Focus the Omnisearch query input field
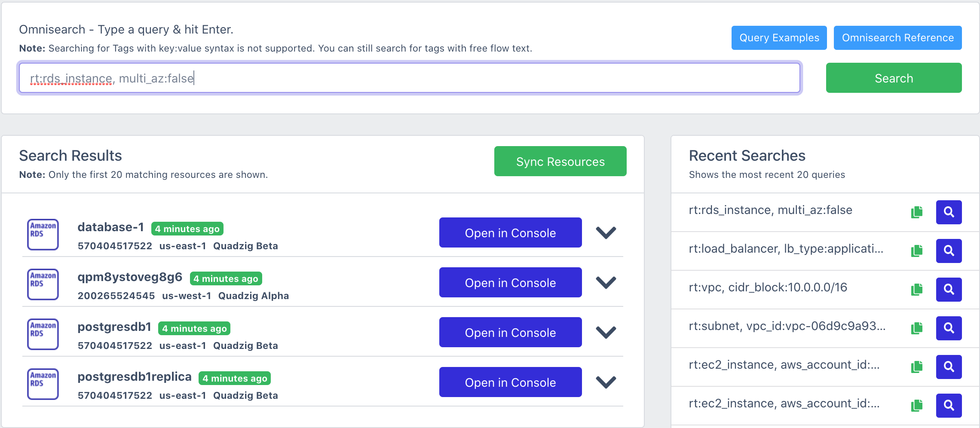The width and height of the screenshot is (980, 428). click(409, 78)
